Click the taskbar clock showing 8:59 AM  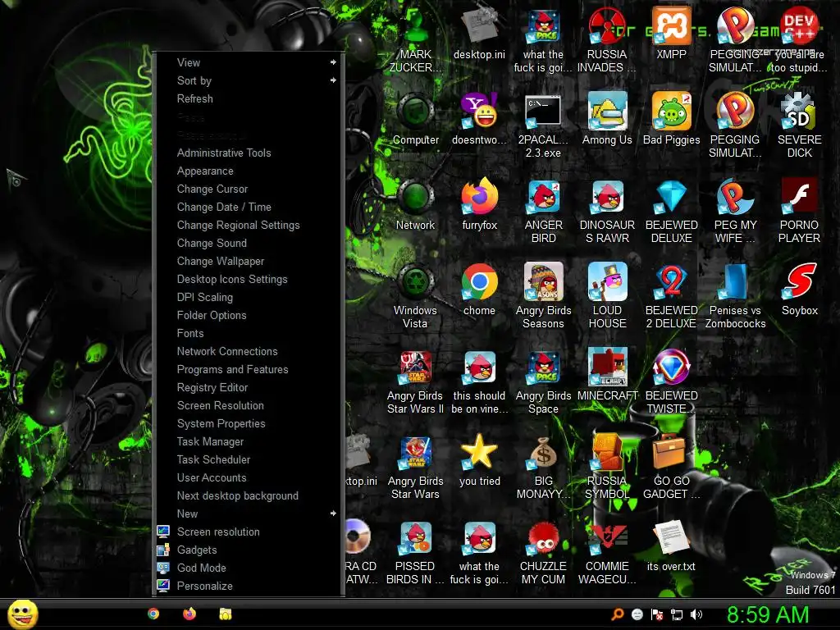pos(768,614)
